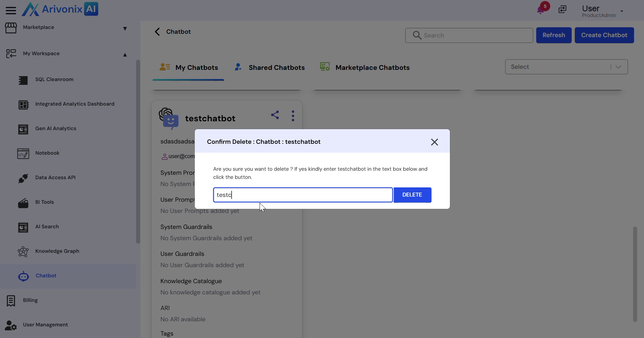The height and width of the screenshot is (338, 644).
Task: Open the notifications bell
Action: click(541, 10)
